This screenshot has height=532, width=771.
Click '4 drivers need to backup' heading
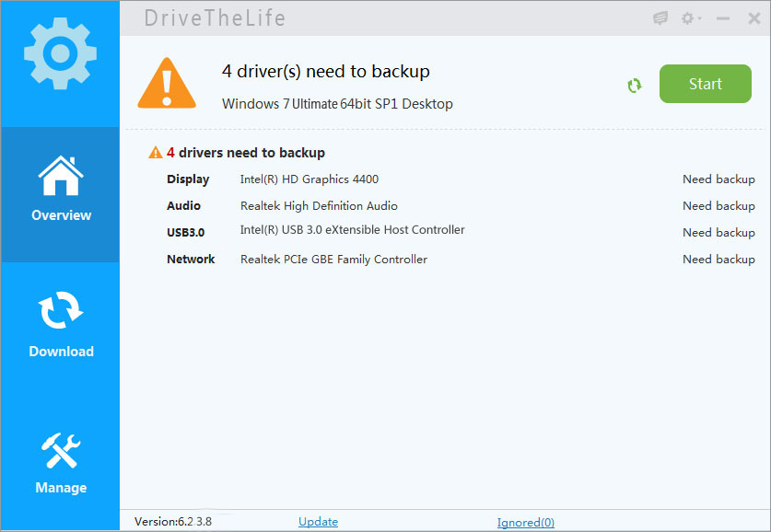[245, 153]
